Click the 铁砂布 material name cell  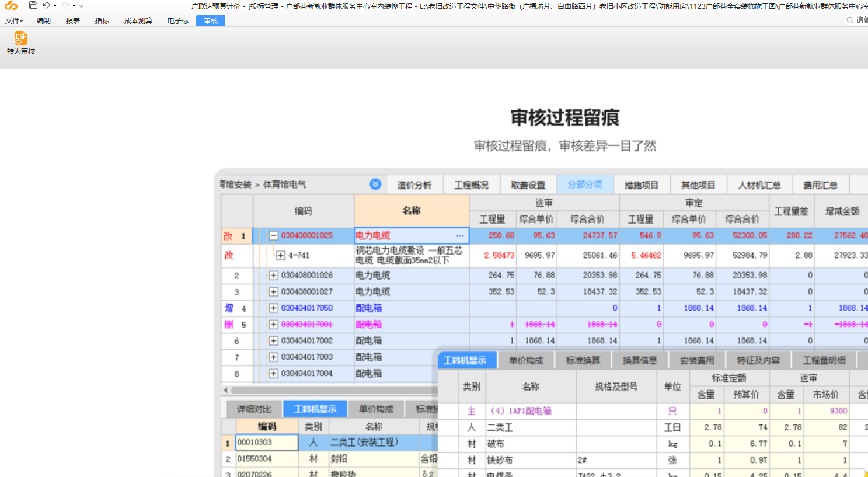[531, 460]
